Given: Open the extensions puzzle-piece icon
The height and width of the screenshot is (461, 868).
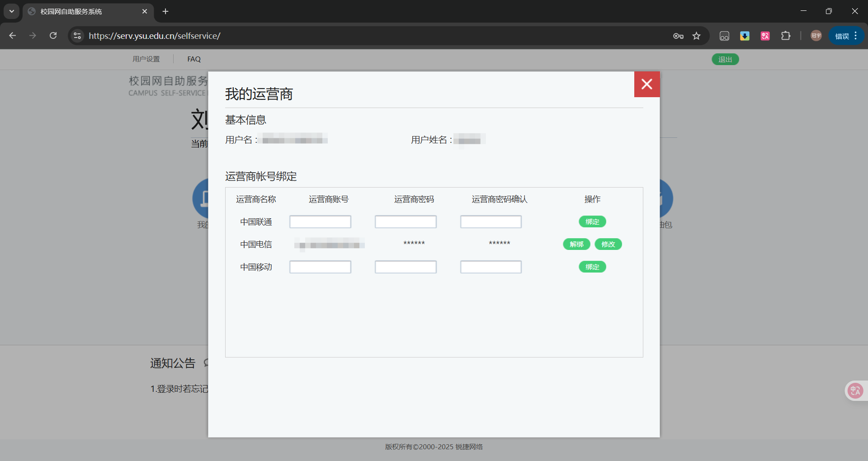Looking at the screenshot, I should click(786, 36).
